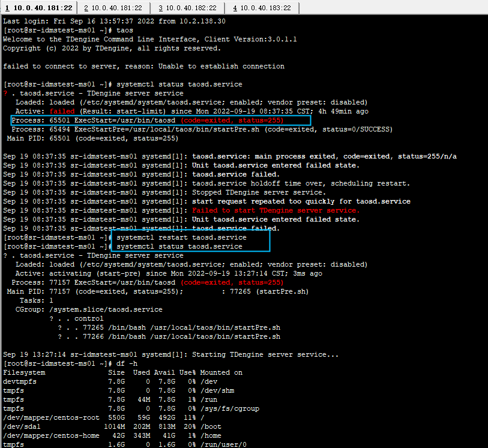This screenshot has height=448, width=488.
Task: Click 'Main PID: 65501' line
Action: 93,138
